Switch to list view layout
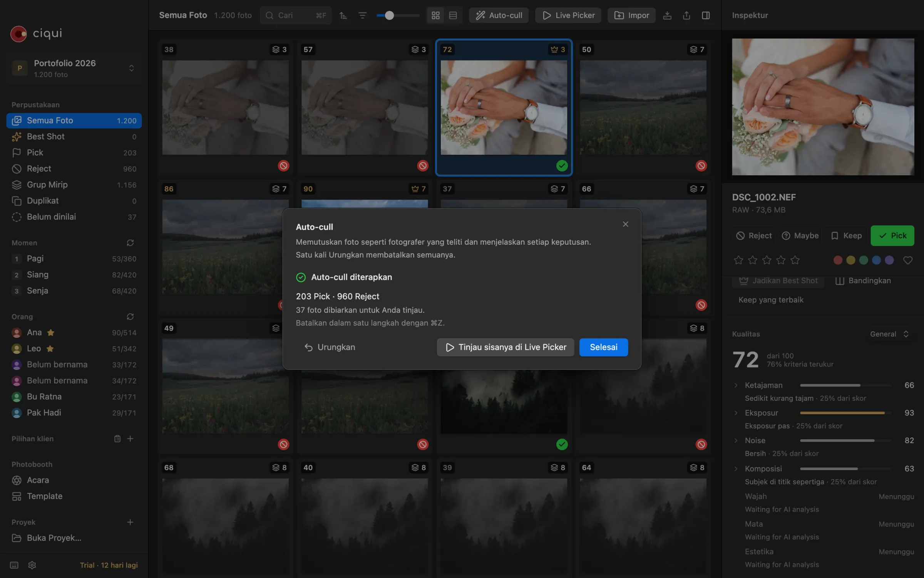This screenshot has height=578, width=924. coord(453,15)
